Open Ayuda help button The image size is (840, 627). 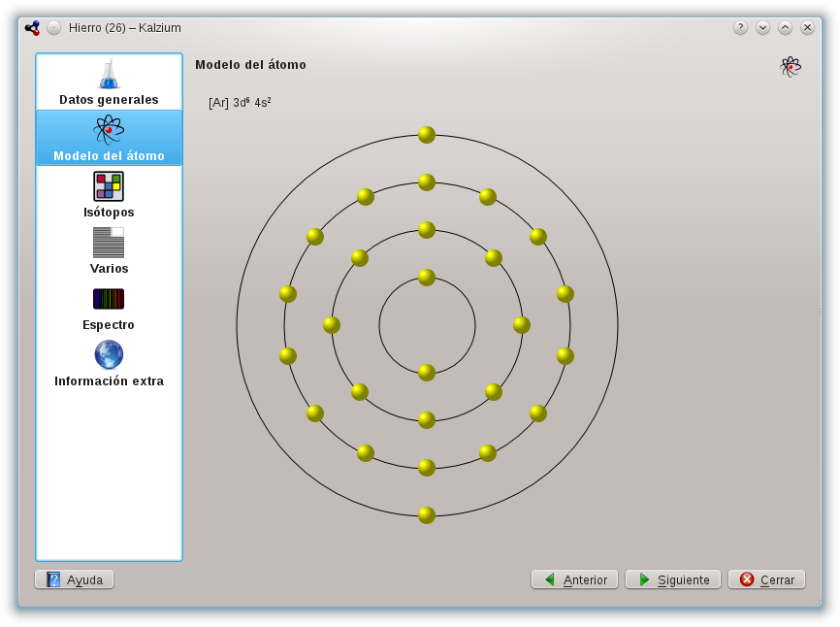(x=75, y=579)
